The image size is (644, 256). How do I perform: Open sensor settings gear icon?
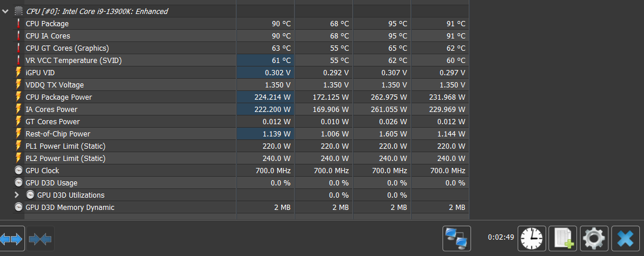(594, 239)
